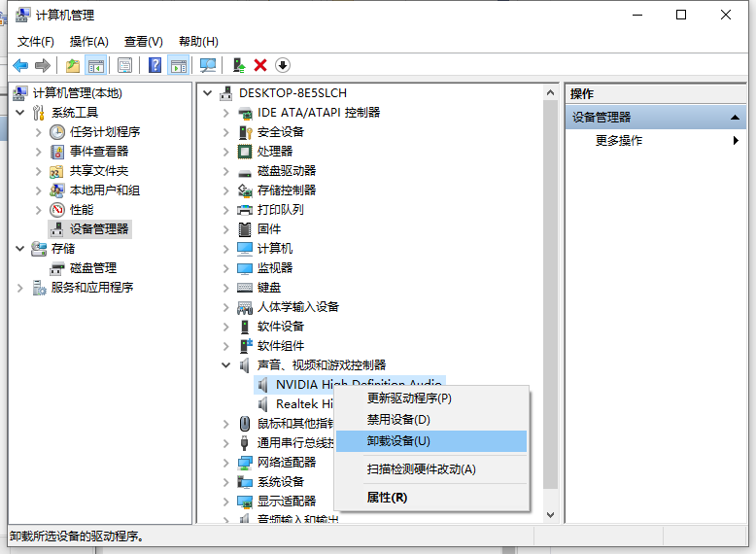Select Device Manager (设备管理器) in left tree
Screen dimensions: 756x554
pyautogui.click(x=99, y=229)
